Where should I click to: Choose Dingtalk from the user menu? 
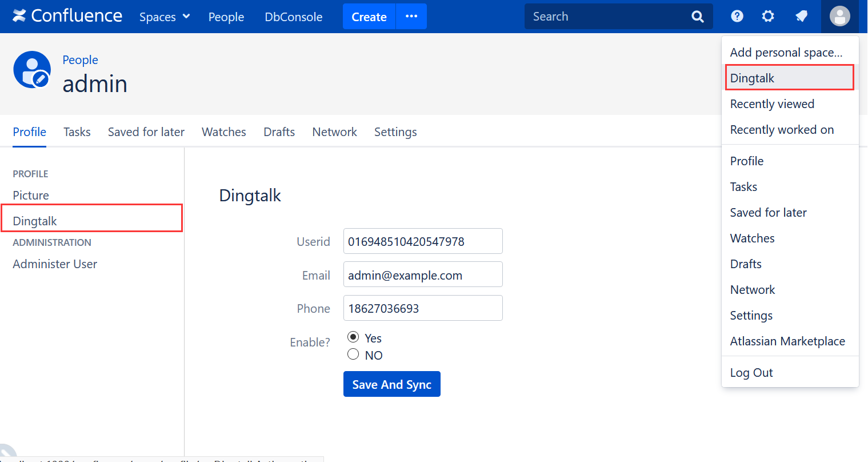[790, 78]
